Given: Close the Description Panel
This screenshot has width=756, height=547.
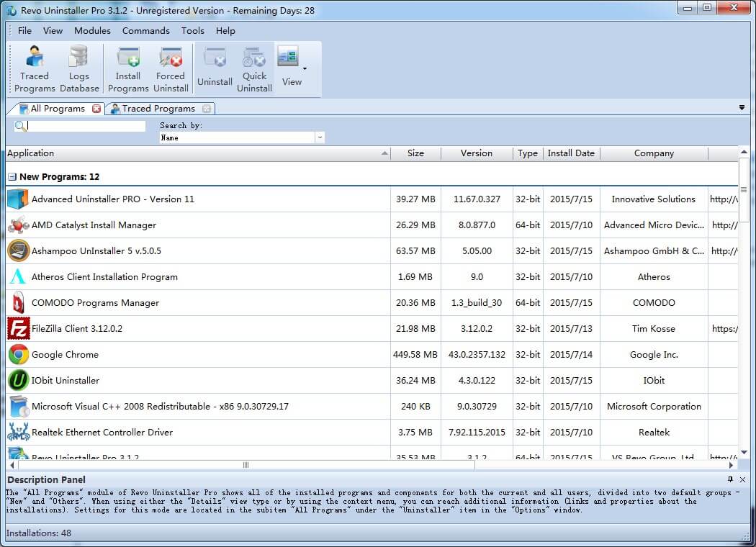Looking at the screenshot, I should 742,479.
